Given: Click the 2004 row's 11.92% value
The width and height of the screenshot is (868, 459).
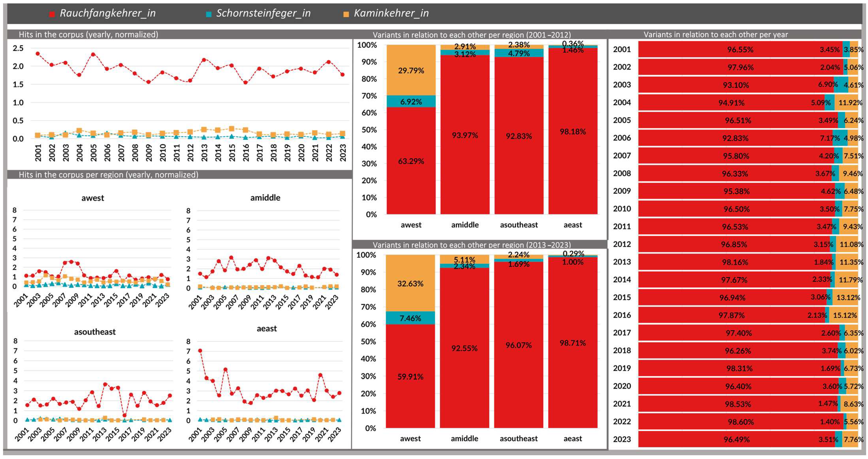Looking at the screenshot, I should [x=850, y=103].
